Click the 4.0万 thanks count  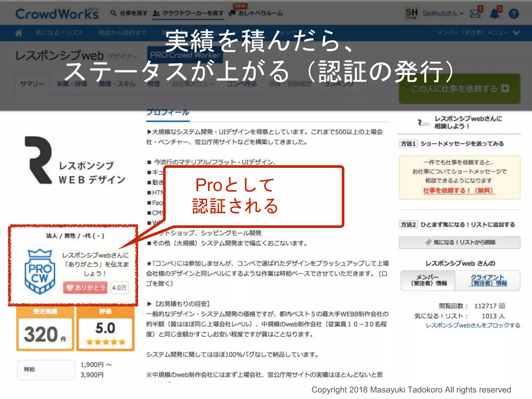(119, 288)
